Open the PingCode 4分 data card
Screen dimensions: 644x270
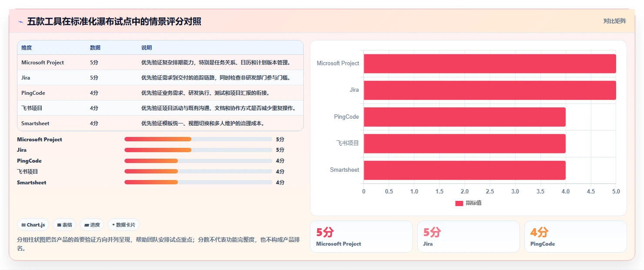click(x=575, y=237)
